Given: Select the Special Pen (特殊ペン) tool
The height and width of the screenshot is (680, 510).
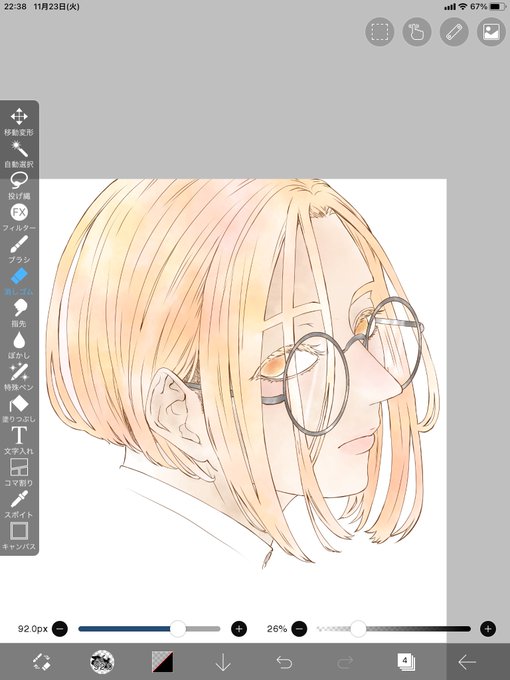Looking at the screenshot, I should pos(19,377).
